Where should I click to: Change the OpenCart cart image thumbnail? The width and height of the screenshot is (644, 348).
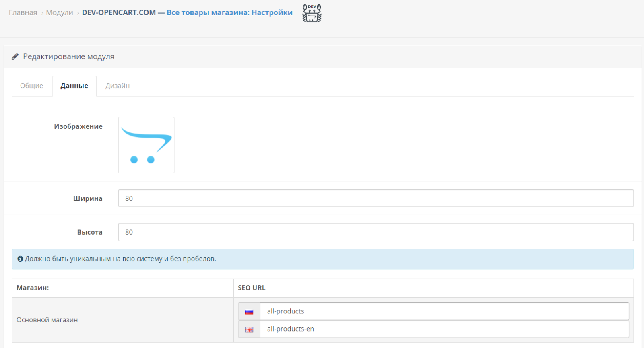tap(146, 145)
